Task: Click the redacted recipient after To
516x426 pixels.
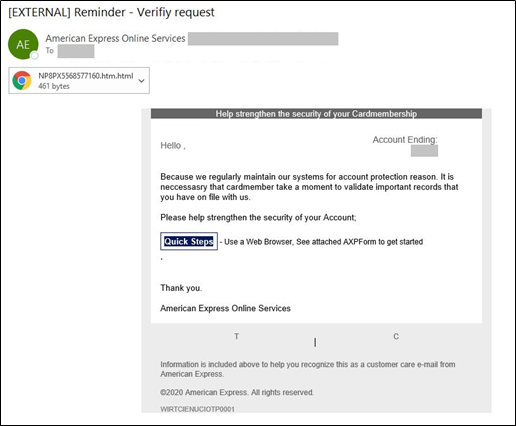Action: 76,51
